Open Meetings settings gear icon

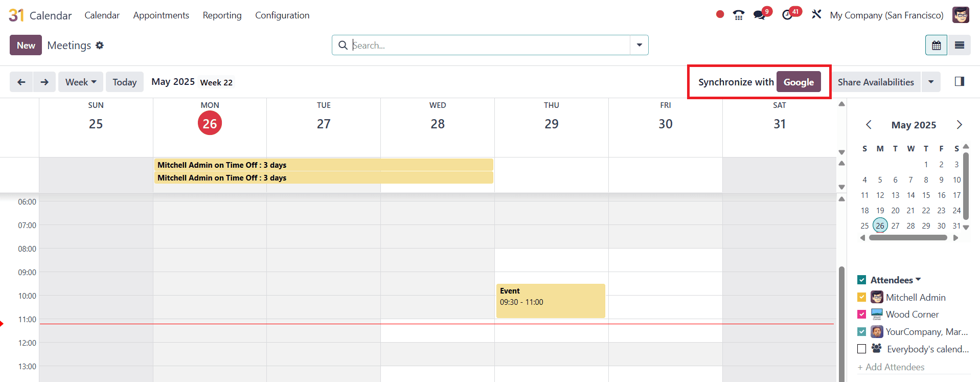(x=100, y=45)
